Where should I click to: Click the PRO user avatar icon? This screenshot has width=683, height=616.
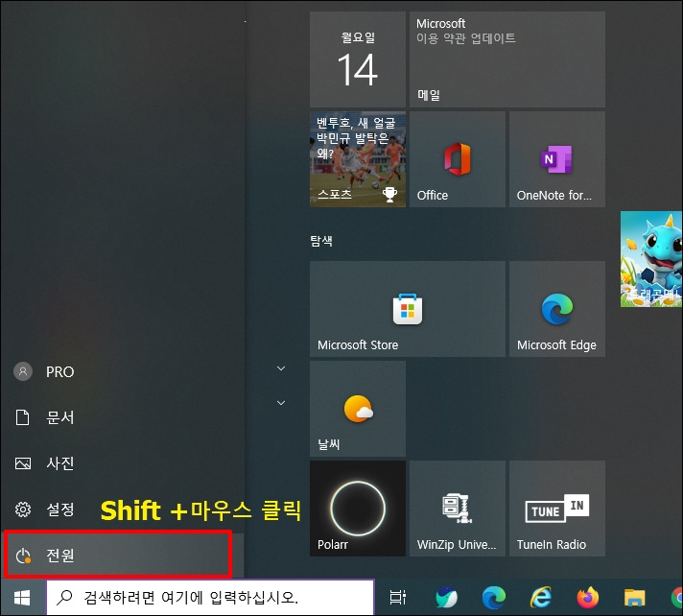(x=23, y=371)
